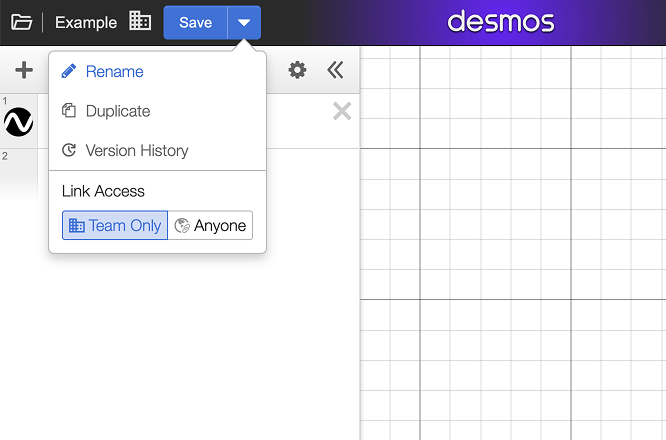
Task: Delete expression 1 with the X icon
Action: [x=342, y=111]
